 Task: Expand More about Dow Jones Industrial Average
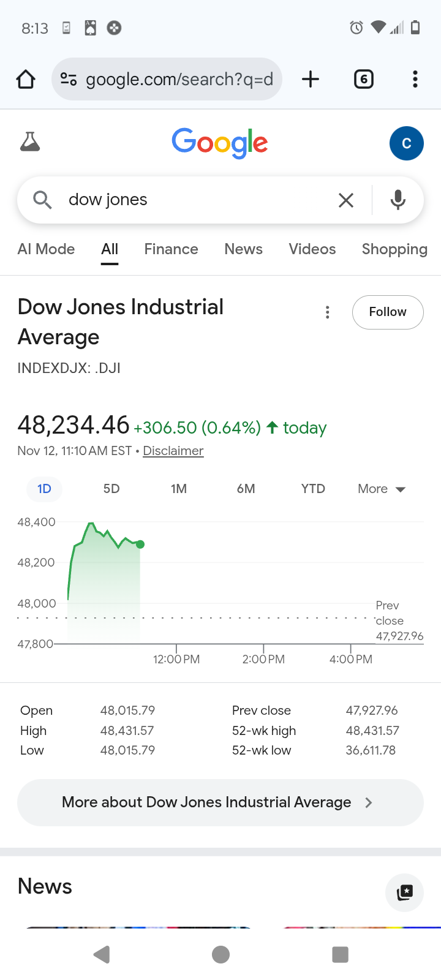[x=221, y=802]
